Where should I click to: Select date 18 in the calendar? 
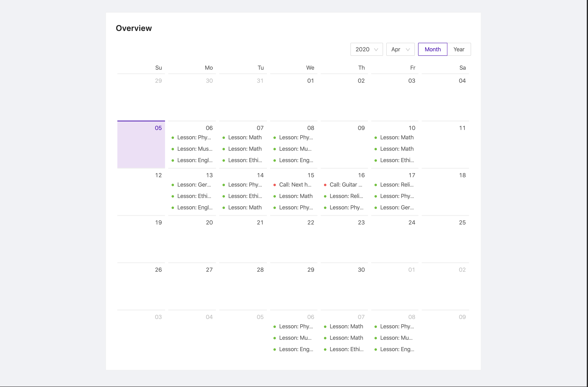coord(445,192)
